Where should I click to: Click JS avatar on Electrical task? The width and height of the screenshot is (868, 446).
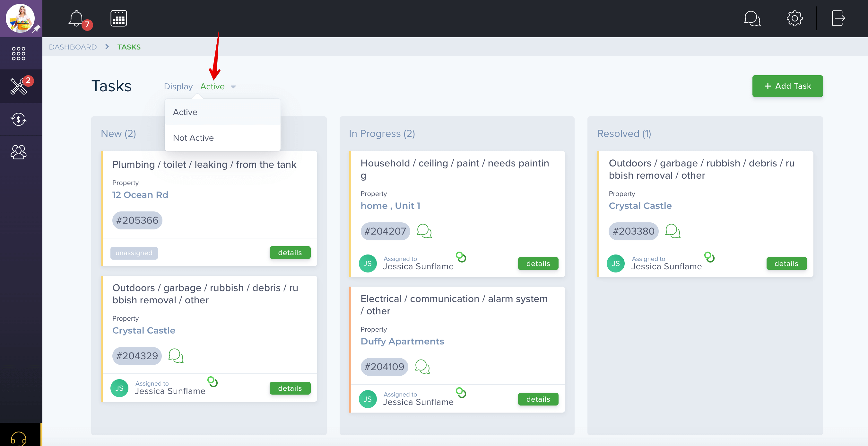[x=368, y=399]
